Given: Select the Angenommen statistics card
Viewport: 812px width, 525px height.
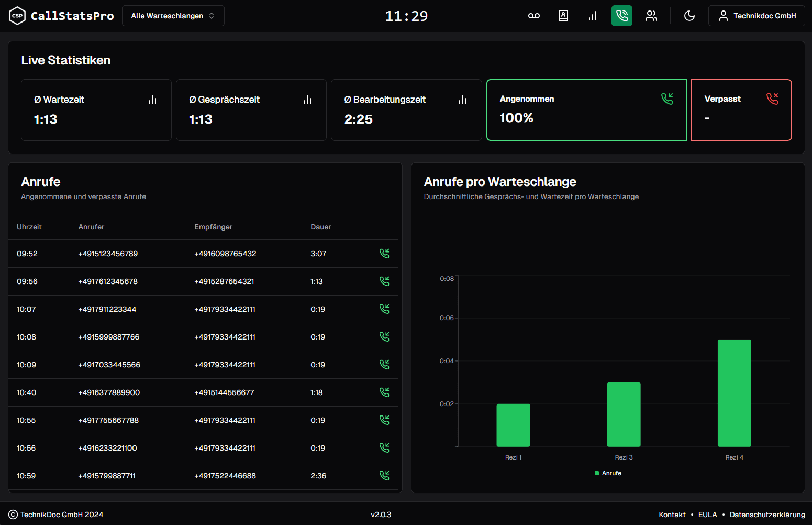Looking at the screenshot, I should (x=586, y=110).
